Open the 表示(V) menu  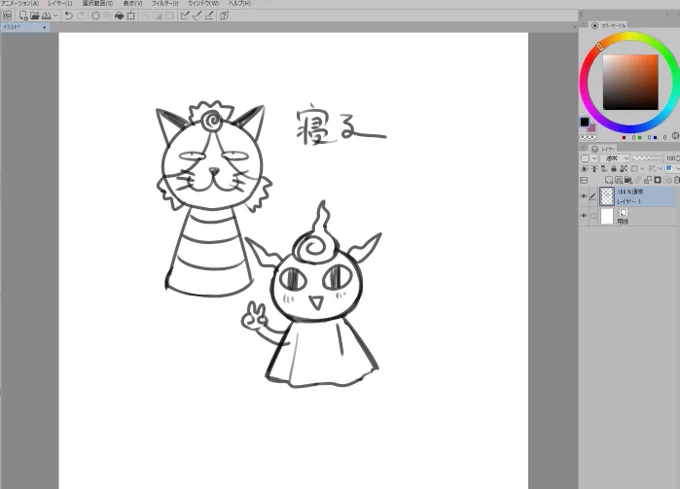133,3
